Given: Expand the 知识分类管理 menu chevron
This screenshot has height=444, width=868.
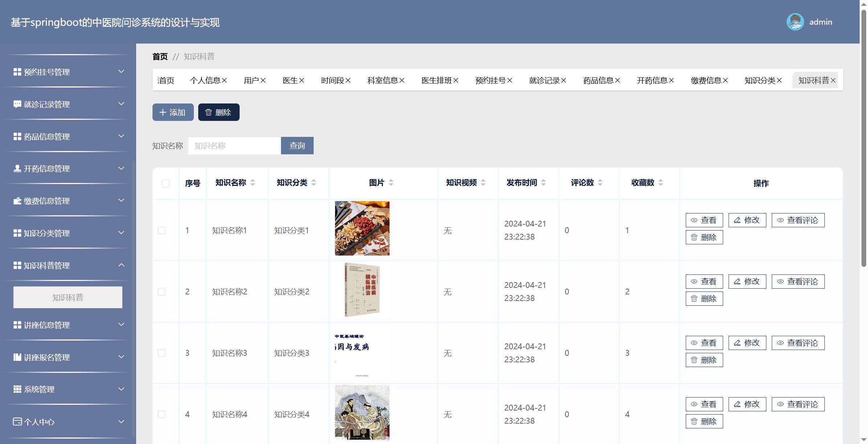Looking at the screenshot, I should 122,233.
